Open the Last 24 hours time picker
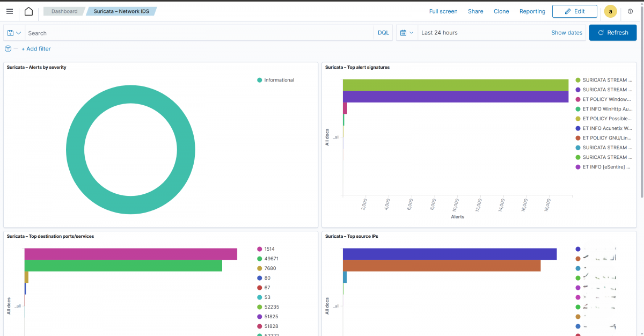The image size is (644, 336). 438,32
